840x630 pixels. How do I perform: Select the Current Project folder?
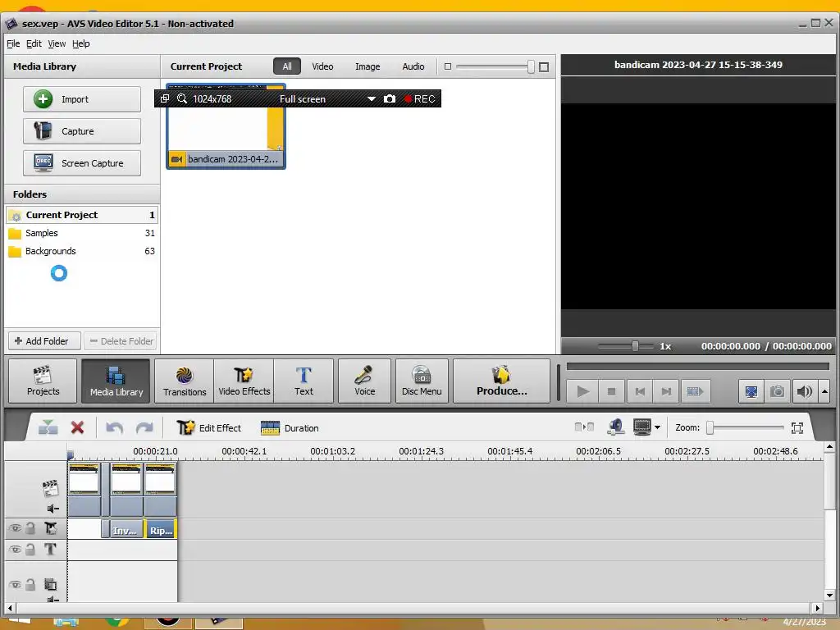(x=82, y=215)
